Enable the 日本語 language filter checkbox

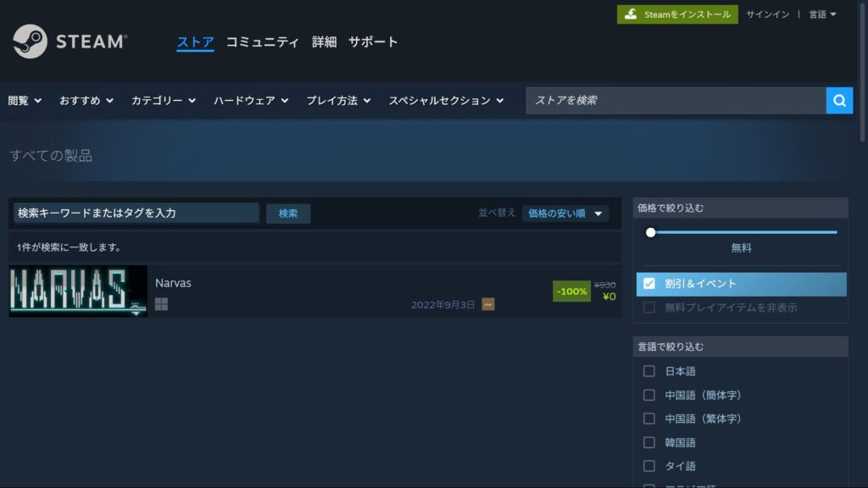[x=649, y=371]
